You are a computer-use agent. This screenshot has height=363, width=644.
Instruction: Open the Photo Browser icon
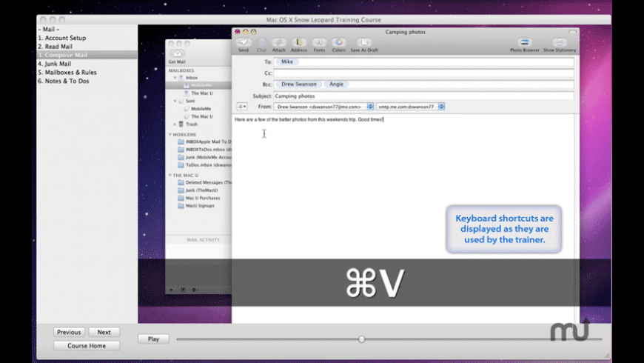pyautogui.click(x=525, y=42)
